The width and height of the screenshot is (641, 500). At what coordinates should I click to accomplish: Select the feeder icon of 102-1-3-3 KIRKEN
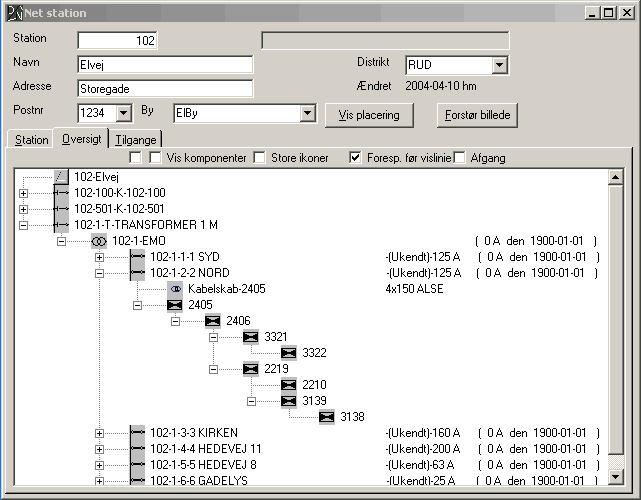137,433
